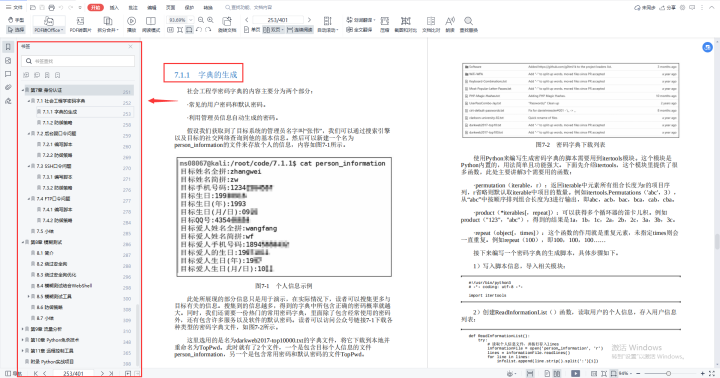Image resolution: width=720 pixels, height=378 pixels.
Task: Open PDF转Office conversion dropdown
Action: [49, 24]
